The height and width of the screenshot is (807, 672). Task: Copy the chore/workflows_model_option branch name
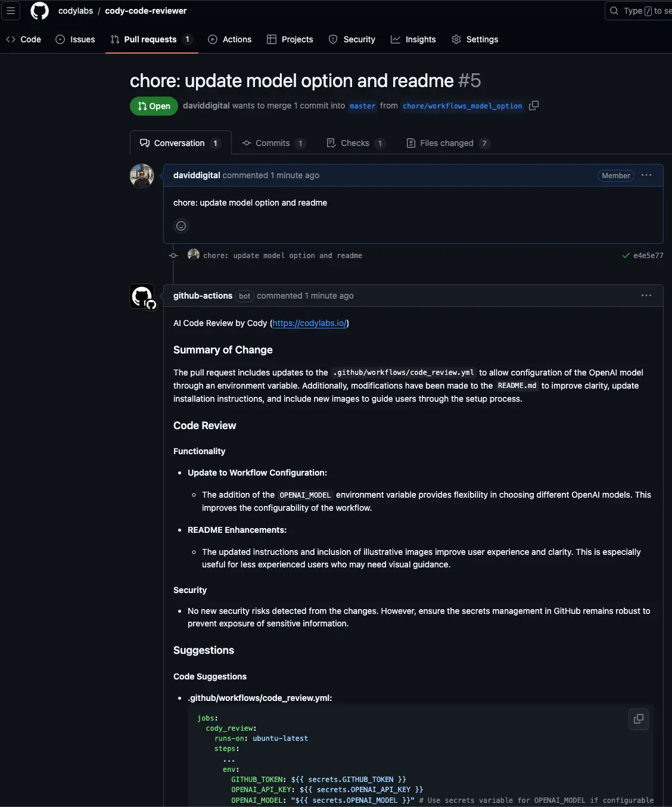[x=533, y=105]
